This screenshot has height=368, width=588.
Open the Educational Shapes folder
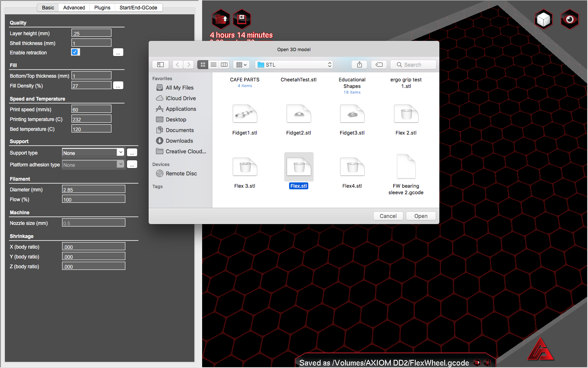coord(352,83)
